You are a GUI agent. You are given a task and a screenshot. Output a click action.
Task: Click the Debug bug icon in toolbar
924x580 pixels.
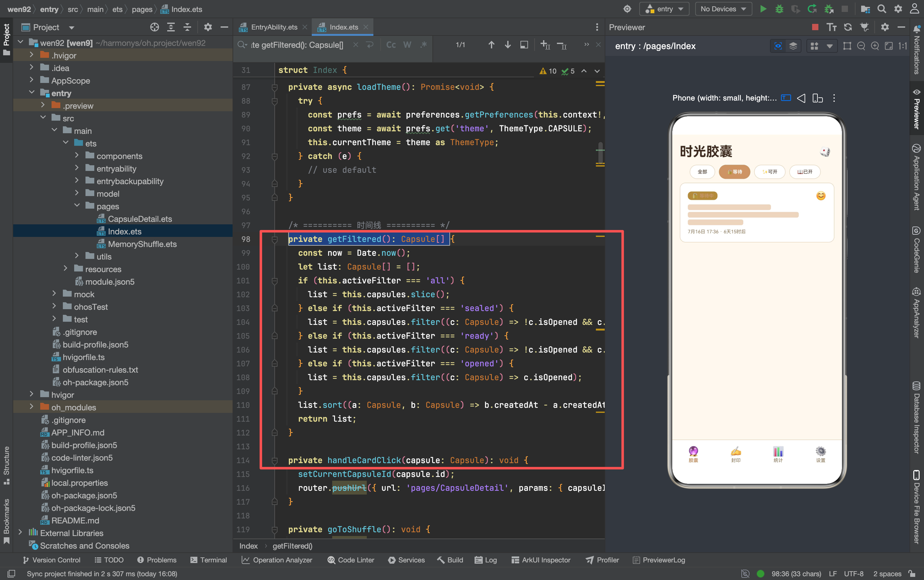[779, 9]
